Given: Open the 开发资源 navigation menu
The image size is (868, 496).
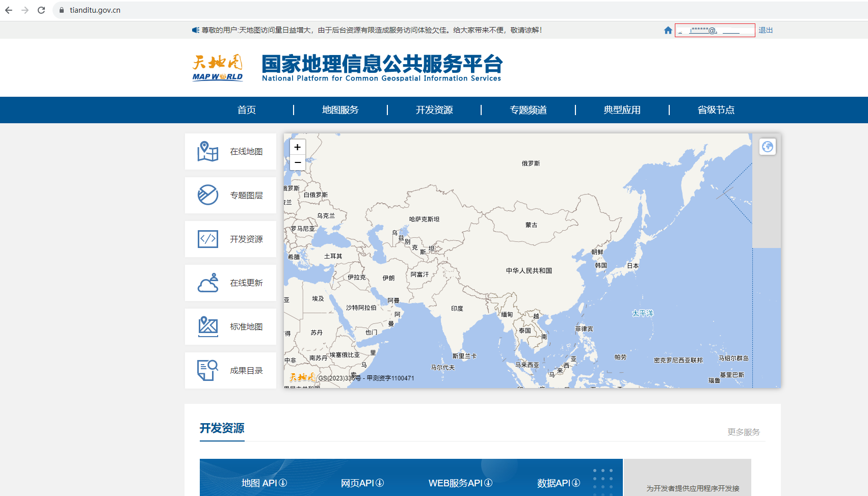Looking at the screenshot, I should [x=434, y=110].
